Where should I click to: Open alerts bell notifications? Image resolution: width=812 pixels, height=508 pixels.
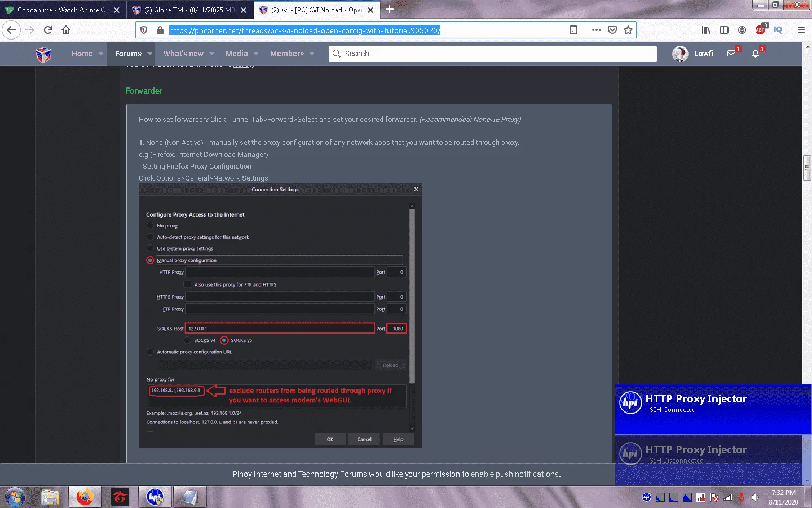[756, 54]
